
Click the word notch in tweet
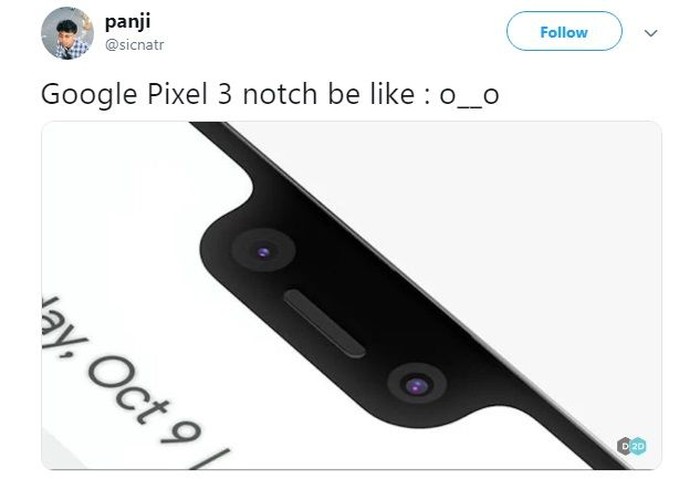tap(281, 94)
